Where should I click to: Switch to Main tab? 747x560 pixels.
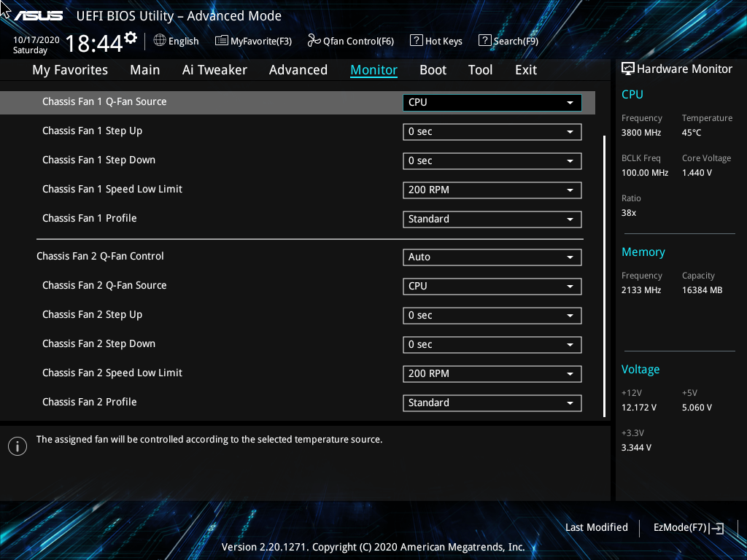click(145, 70)
